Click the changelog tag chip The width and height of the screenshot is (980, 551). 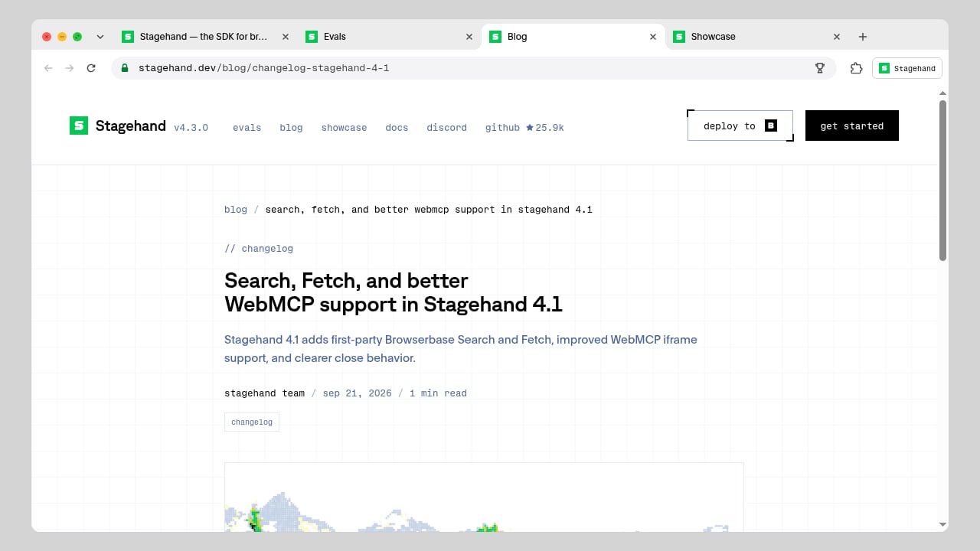[x=252, y=422]
